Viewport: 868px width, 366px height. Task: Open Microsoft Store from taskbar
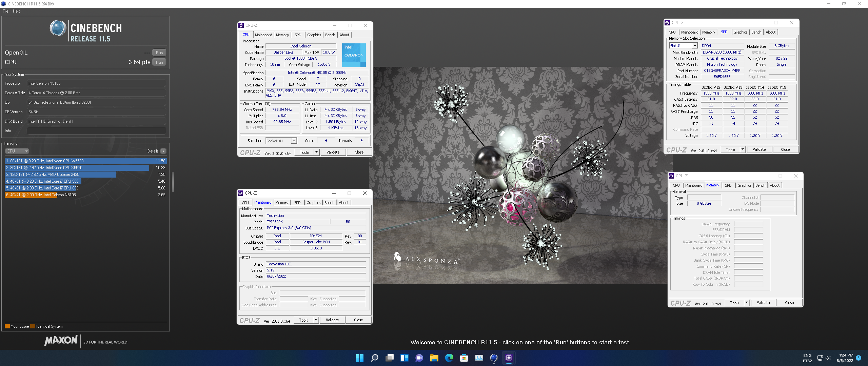click(x=464, y=358)
